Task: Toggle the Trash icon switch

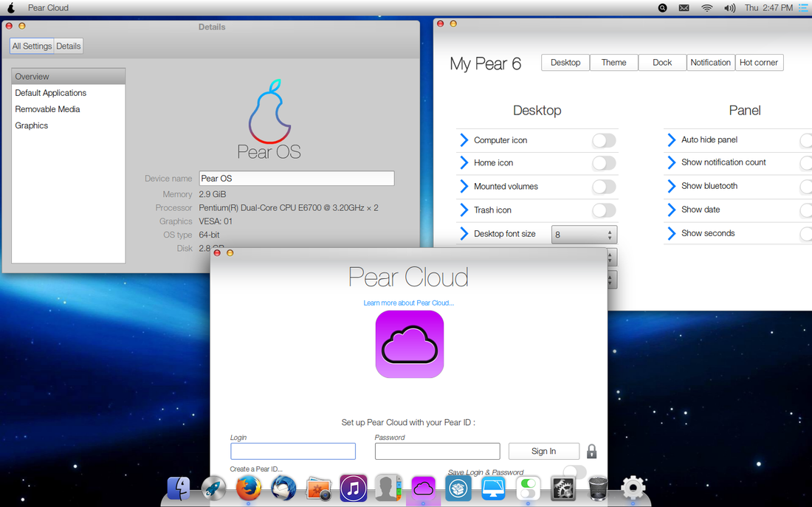Action: click(604, 210)
